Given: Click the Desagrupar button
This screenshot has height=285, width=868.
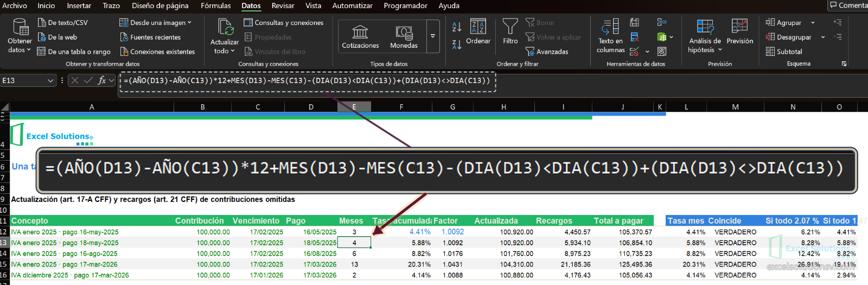Looking at the screenshot, I should coord(789,37).
